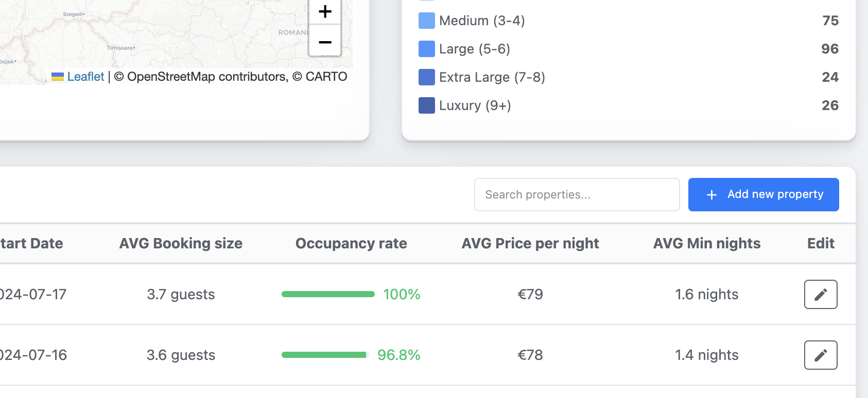Sort by Occupancy rate column header
This screenshot has height=398, width=868.
pyautogui.click(x=351, y=243)
